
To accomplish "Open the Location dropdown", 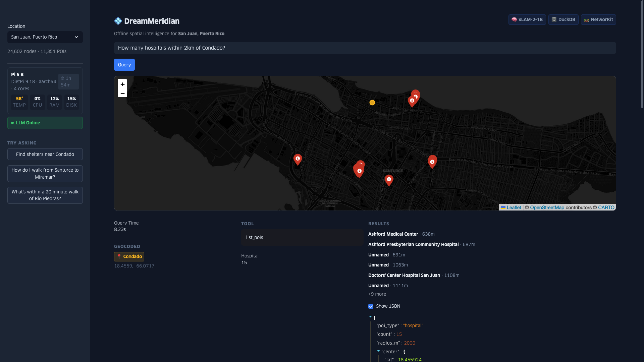I will click(x=45, y=37).
